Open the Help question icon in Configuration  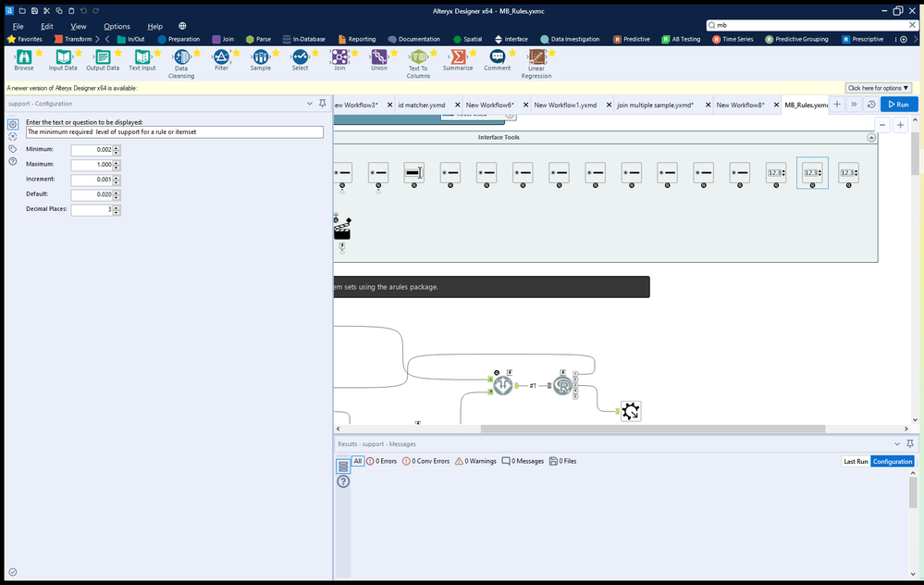click(13, 161)
